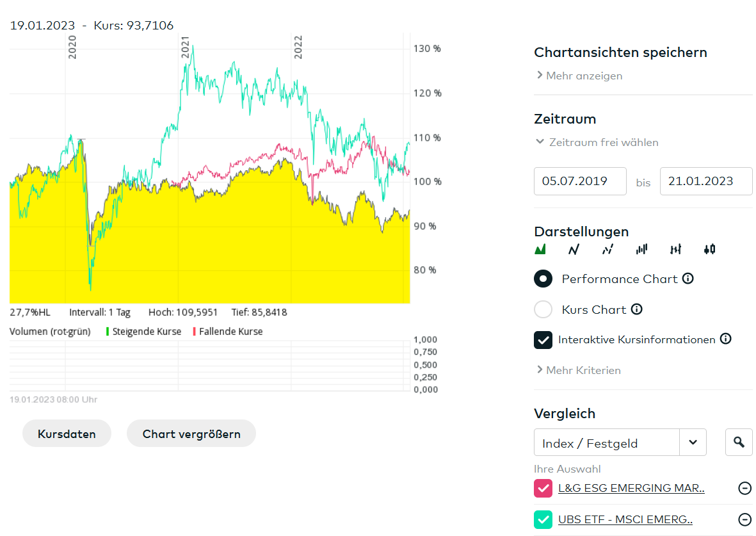Open the Index / Festgeld dropdown
The width and height of the screenshot is (756, 536).
(x=693, y=443)
